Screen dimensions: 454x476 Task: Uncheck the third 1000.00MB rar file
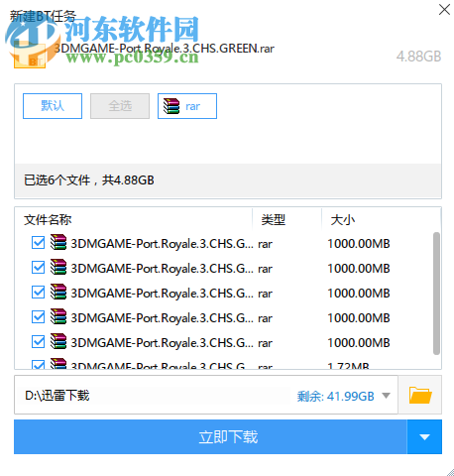pyautogui.click(x=39, y=293)
